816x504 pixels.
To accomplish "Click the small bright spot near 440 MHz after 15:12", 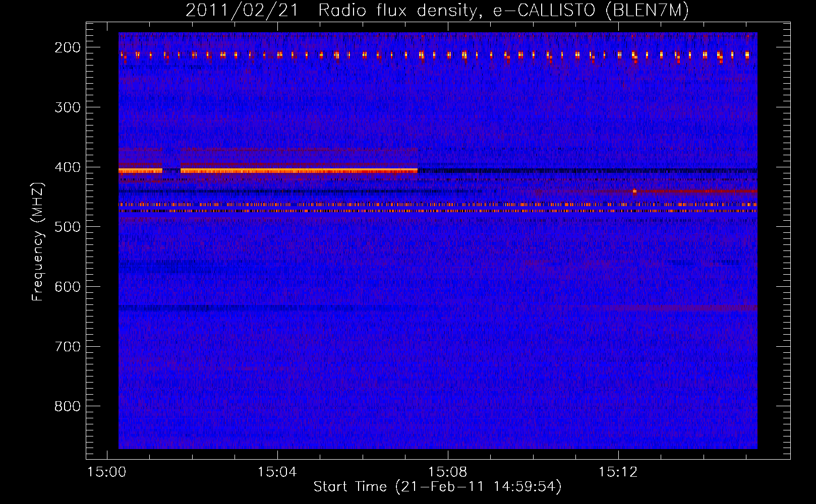I will (x=634, y=192).
